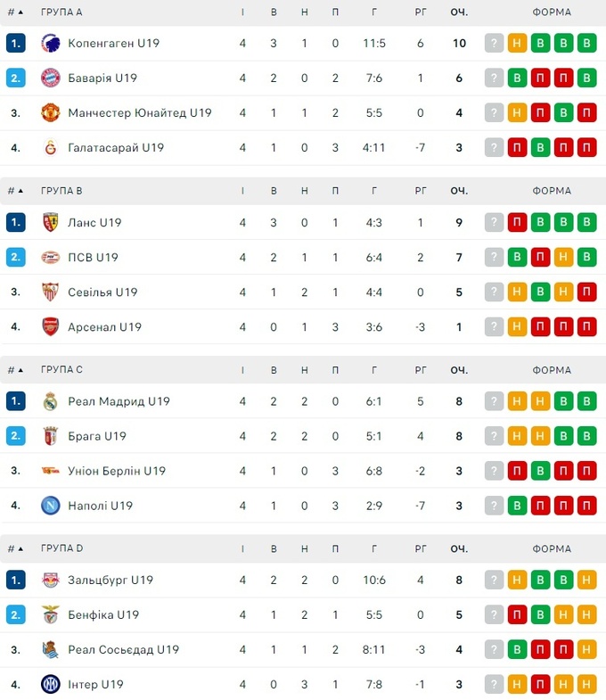Click the Arsenal U19 club crest
The width and height of the screenshot is (606, 700).
[x=50, y=327]
